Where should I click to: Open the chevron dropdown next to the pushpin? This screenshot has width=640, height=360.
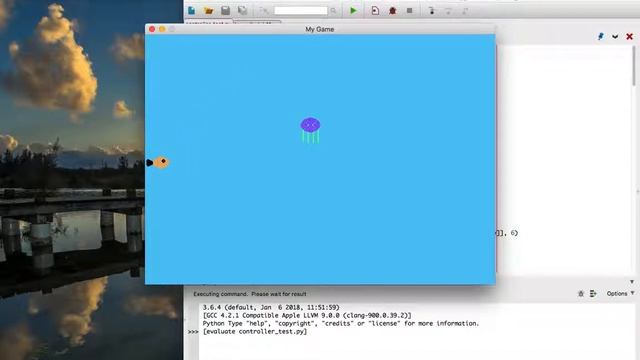615,37
